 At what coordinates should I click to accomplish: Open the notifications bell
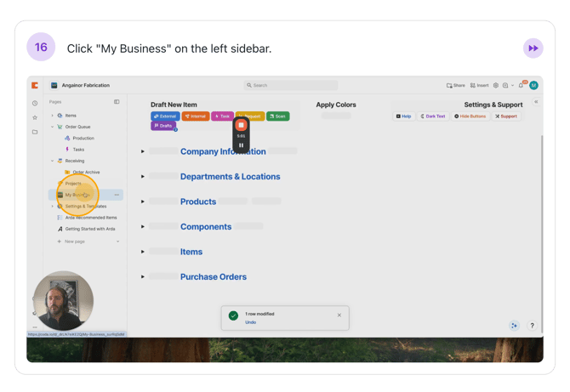click(x=521, y=85)
